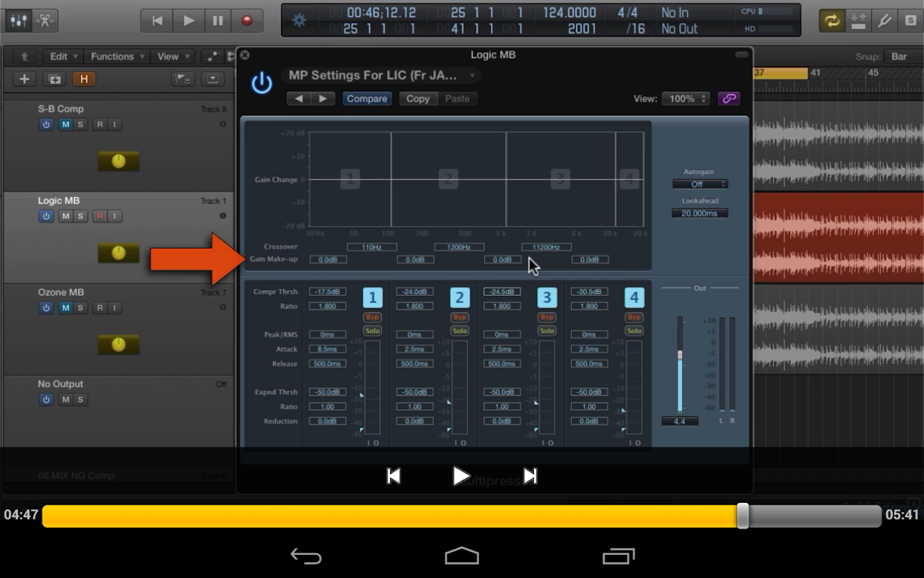924x578 pixels.
Task: Open the Autogain Off dropdown
Action: 699,184
